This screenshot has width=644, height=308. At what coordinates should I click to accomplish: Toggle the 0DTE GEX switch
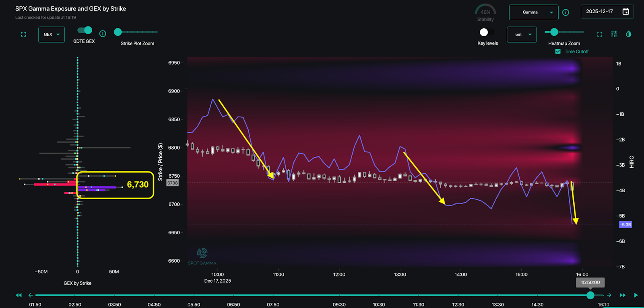click(x=85, y=30)
